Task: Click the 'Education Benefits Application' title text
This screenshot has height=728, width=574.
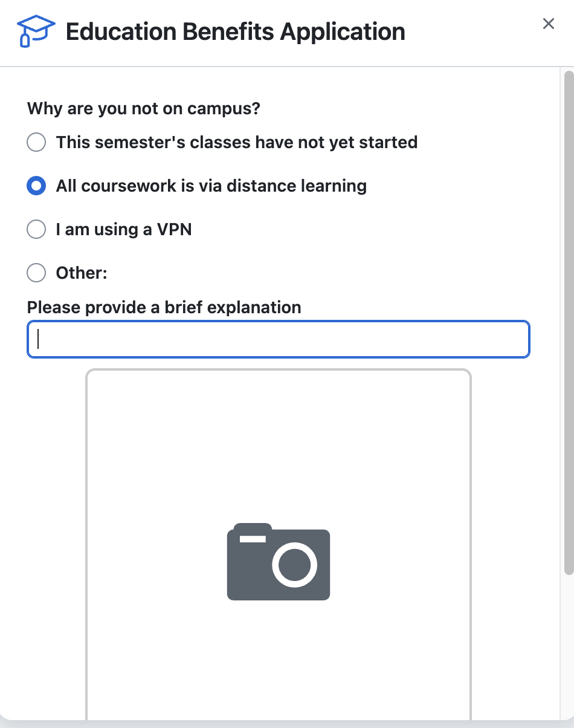Action: (235, 31)
